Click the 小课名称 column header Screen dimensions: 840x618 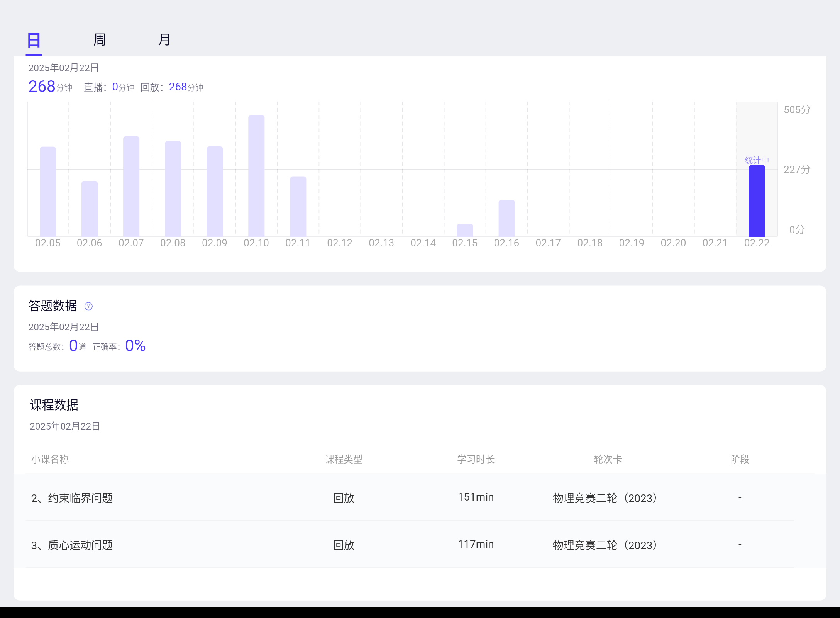50,459
